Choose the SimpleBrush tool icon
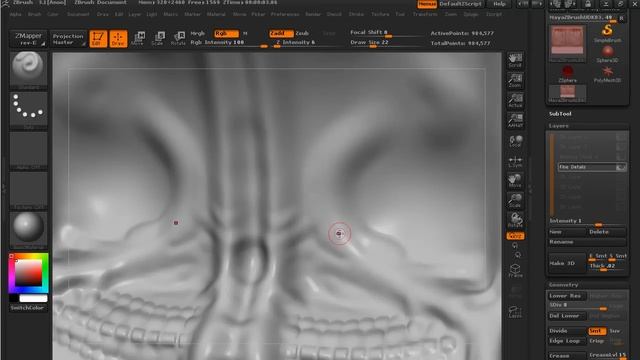The image size is (640, 360). 607,33
